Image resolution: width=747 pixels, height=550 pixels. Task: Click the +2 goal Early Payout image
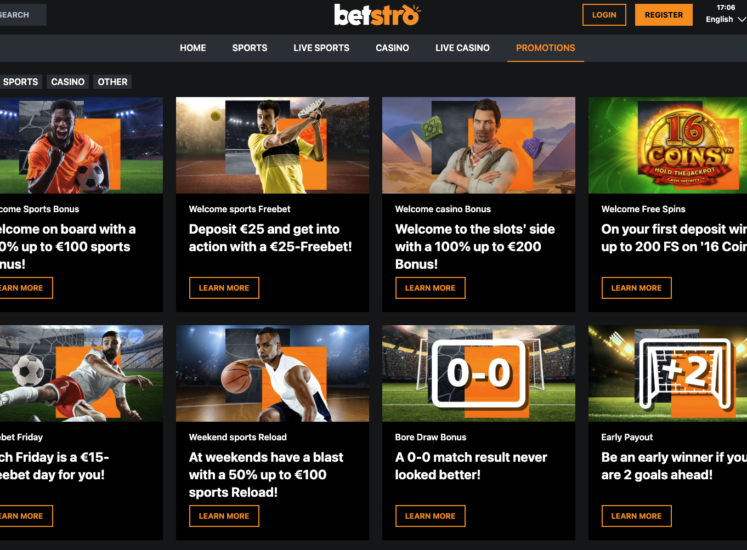point(667,373)
